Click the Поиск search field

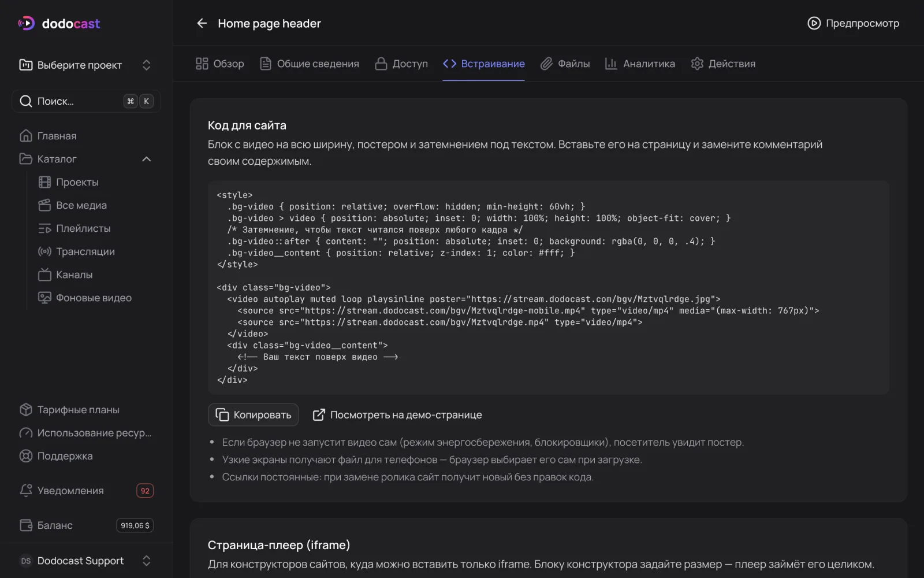pos(87,101)
